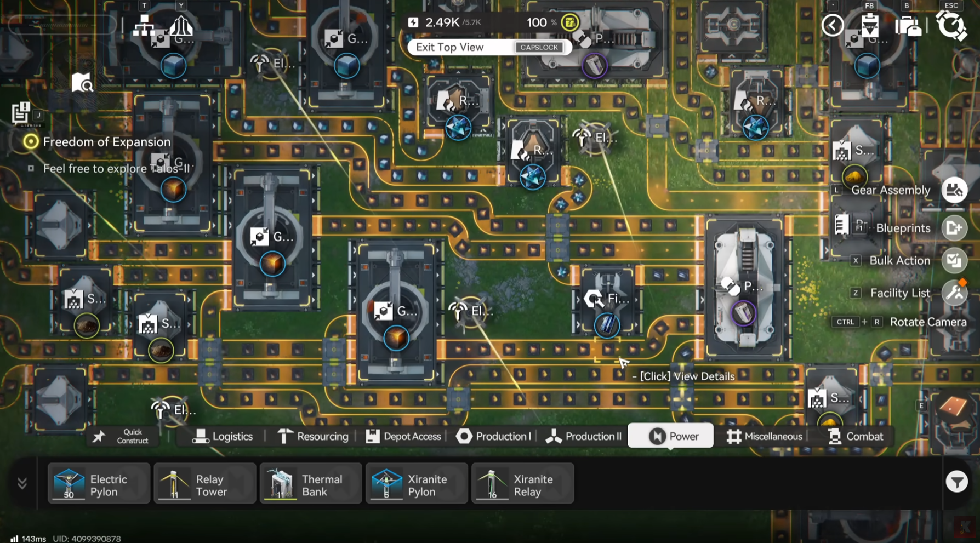This screenshot has height=543, width=980.
Task: Select the Thermal Bank build card
Action: [311, 483]
